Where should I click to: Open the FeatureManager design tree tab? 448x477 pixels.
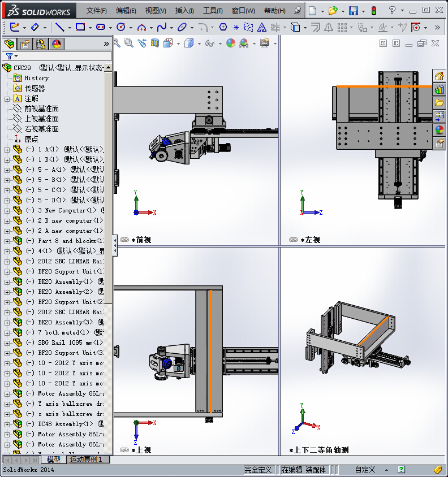coord(9,44)
